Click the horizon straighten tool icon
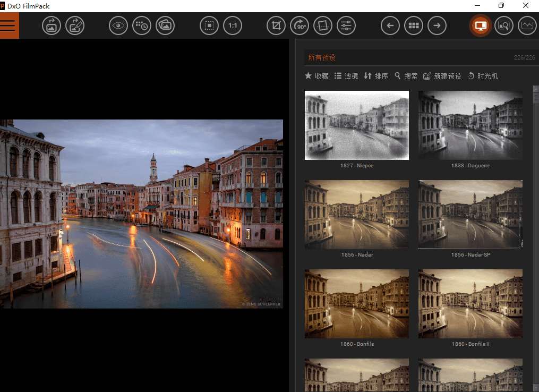 tap(323, 25)
